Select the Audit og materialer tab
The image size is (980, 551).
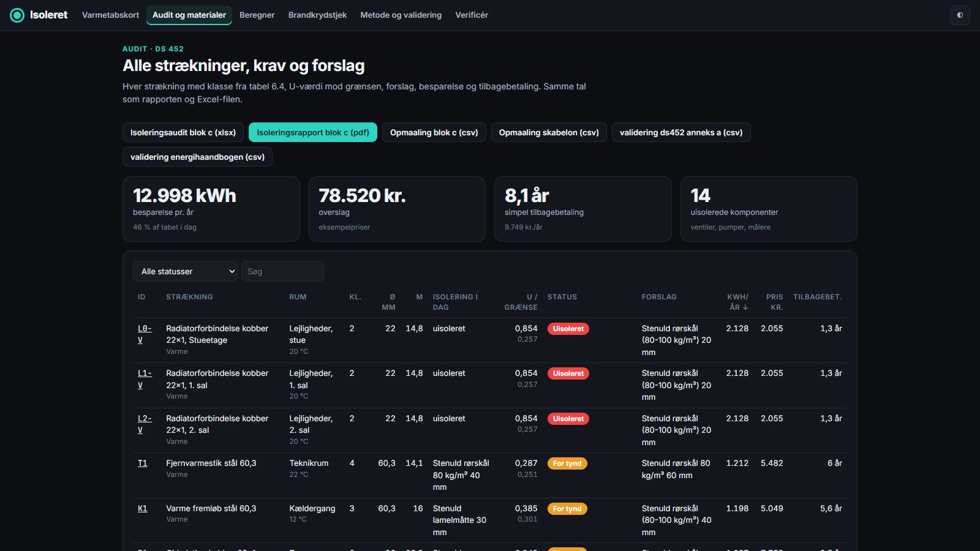[189, 15]
